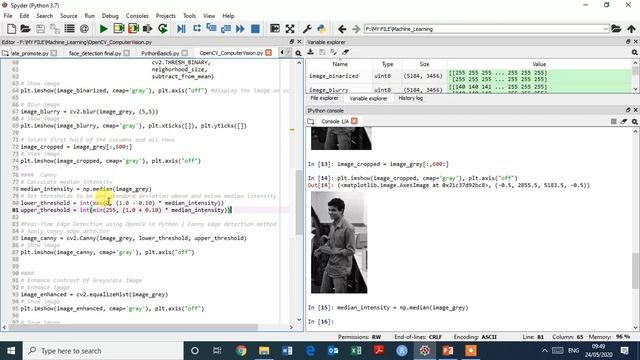The width and height of the screenshot is (640, 360).
Task: Select the Variable explorer tab
Action: [368, 98]
